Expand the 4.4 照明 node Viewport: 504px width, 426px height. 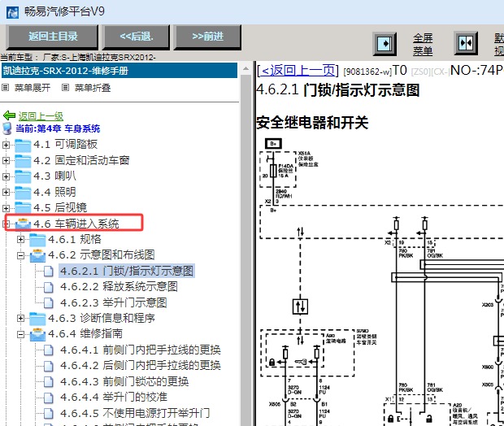point(6,192)
